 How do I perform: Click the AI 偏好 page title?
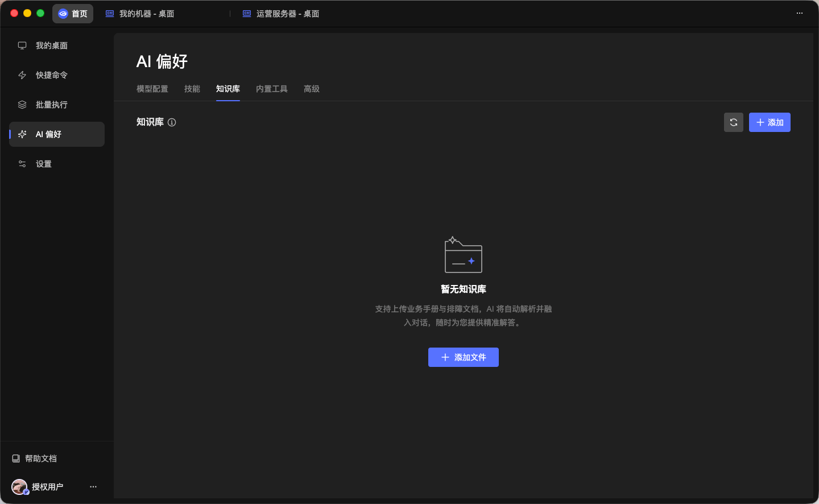coord(162,61)
